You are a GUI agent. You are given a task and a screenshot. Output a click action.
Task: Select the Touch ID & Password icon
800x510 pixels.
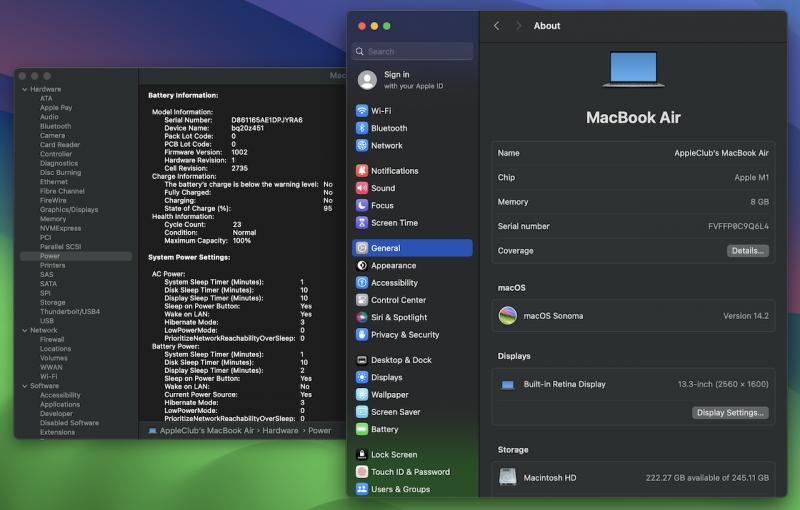362,472
